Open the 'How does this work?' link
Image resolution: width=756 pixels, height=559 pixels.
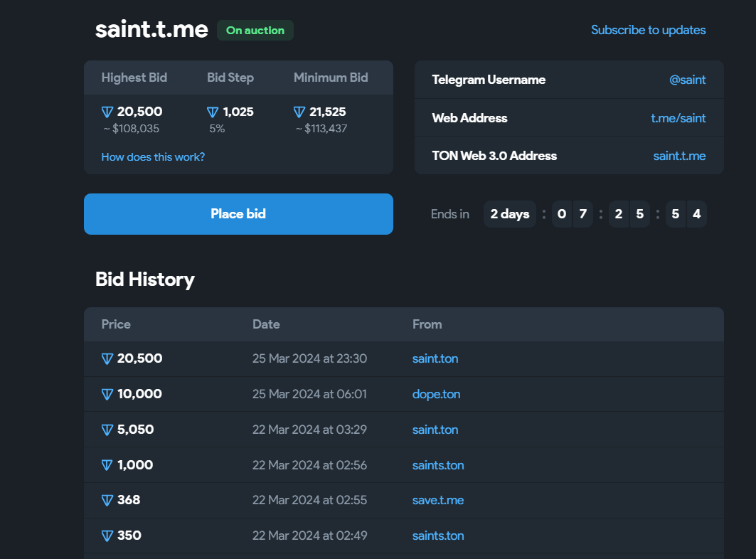click(x=153, y=156)
